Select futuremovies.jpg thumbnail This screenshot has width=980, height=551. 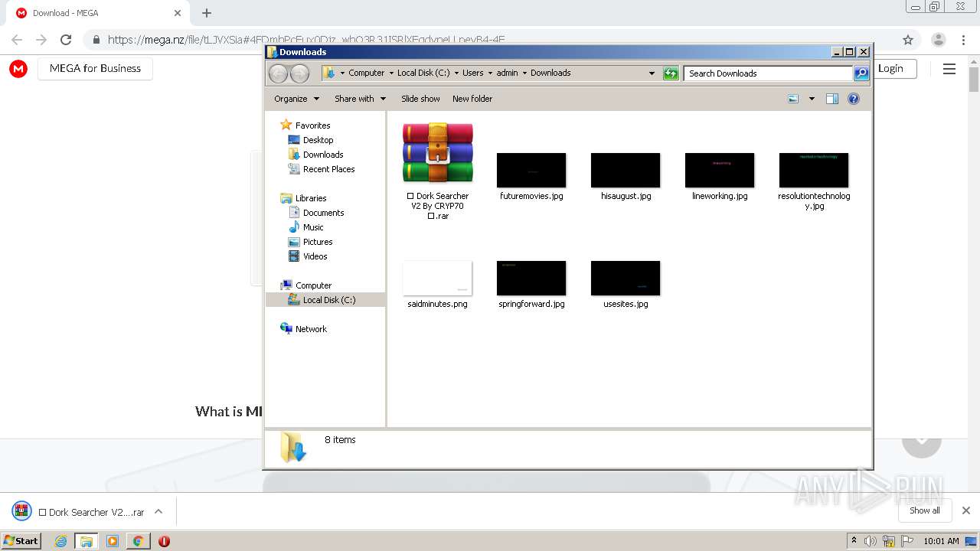[531, 170]
